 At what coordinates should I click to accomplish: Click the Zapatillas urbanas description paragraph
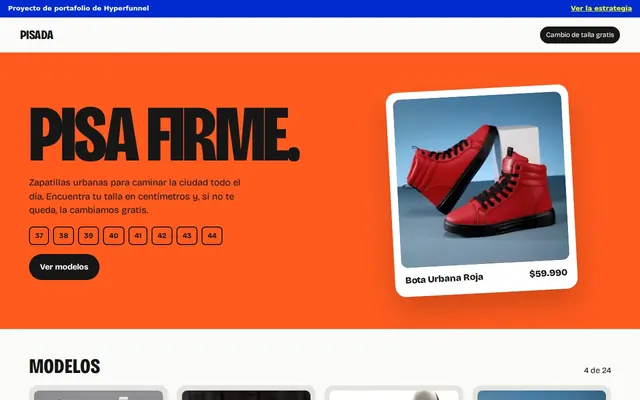tap(135, 196)
